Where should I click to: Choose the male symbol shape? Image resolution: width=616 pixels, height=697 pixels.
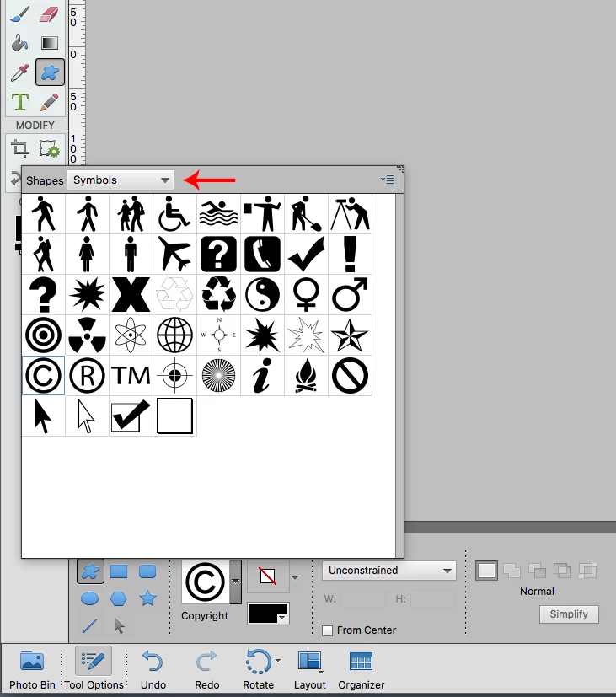350,294
